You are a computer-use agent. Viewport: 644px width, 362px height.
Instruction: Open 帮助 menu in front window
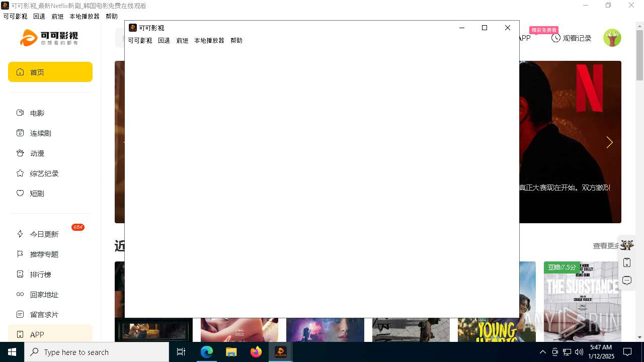coord(236,41)
